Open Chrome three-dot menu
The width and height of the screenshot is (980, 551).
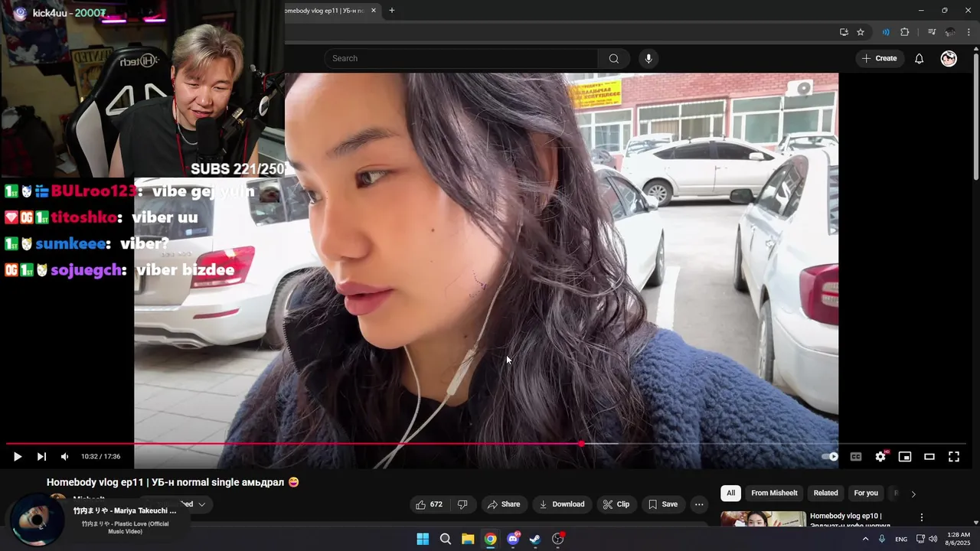[x=969, y=32]
